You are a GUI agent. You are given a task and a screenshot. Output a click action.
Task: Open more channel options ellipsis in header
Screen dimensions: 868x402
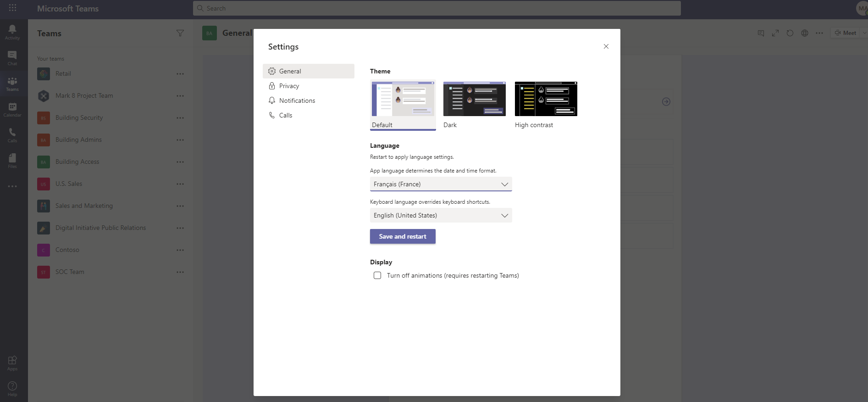click(x=819, y=33)
